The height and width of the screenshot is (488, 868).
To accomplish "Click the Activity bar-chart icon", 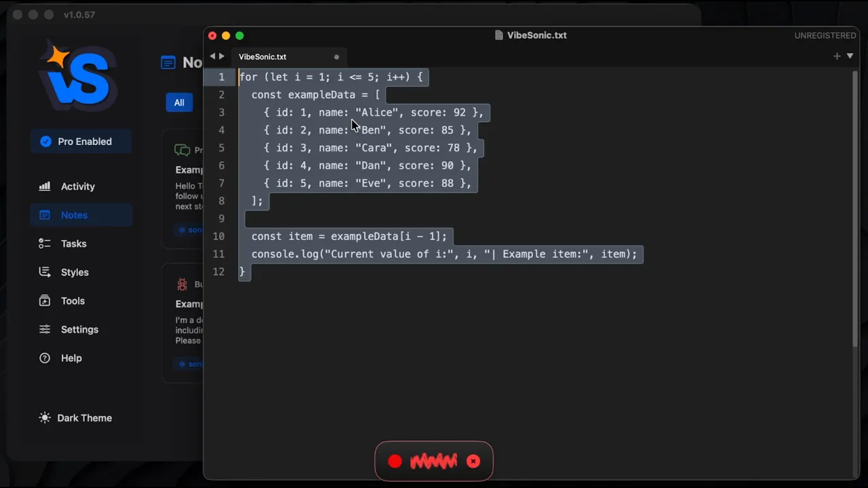I will [x=45, y=186].
